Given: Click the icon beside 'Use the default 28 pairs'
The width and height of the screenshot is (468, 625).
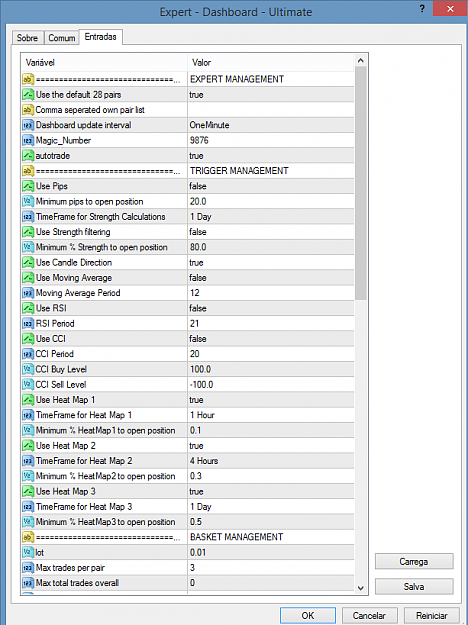Looking at the screenshot, I should [28, 95].
